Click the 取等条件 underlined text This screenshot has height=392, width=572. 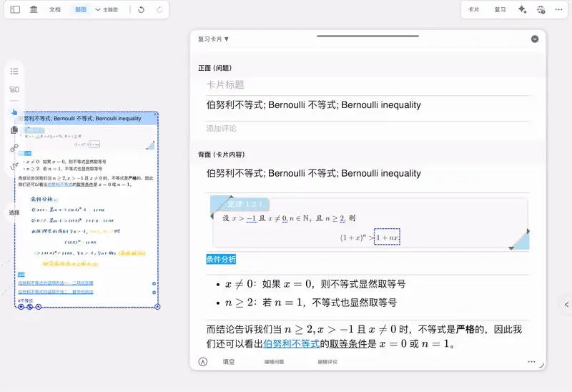click(348, 344)
